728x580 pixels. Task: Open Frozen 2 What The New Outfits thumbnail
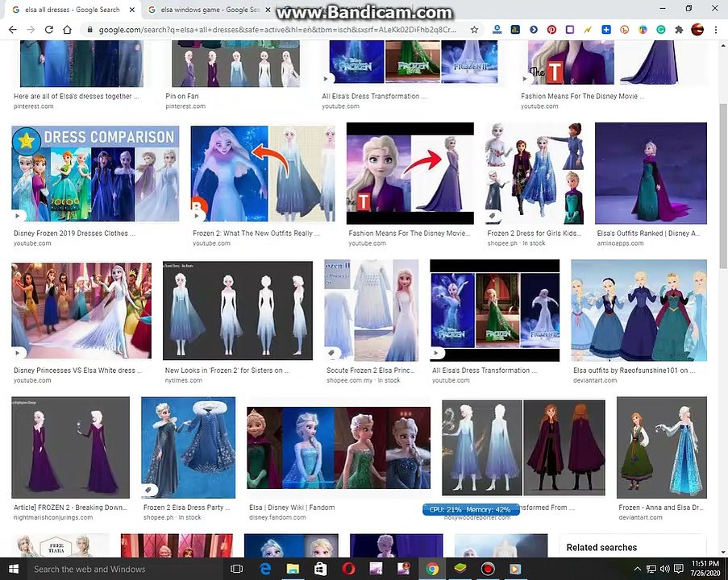pyautogui.click(x=263, y=173)
